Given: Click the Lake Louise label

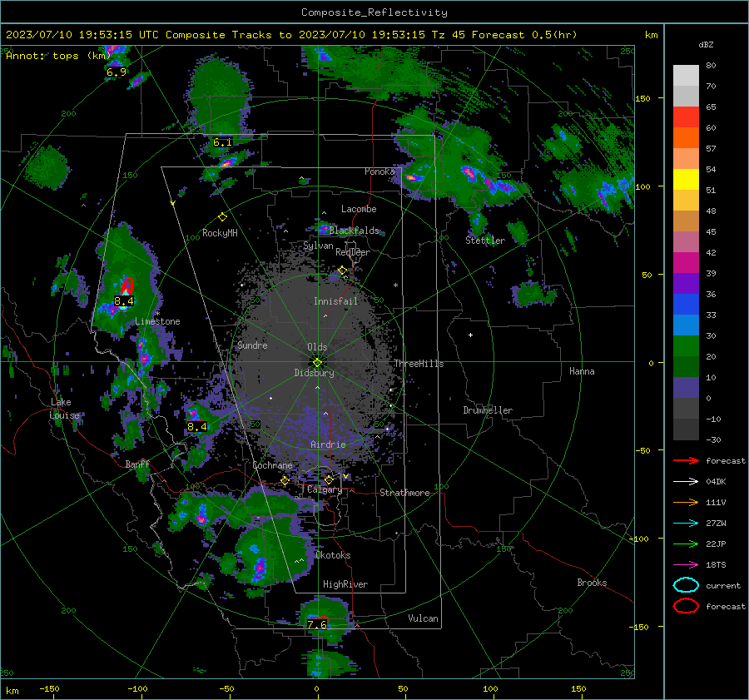Looking at the screenshot, I should [x=64, y=409].
